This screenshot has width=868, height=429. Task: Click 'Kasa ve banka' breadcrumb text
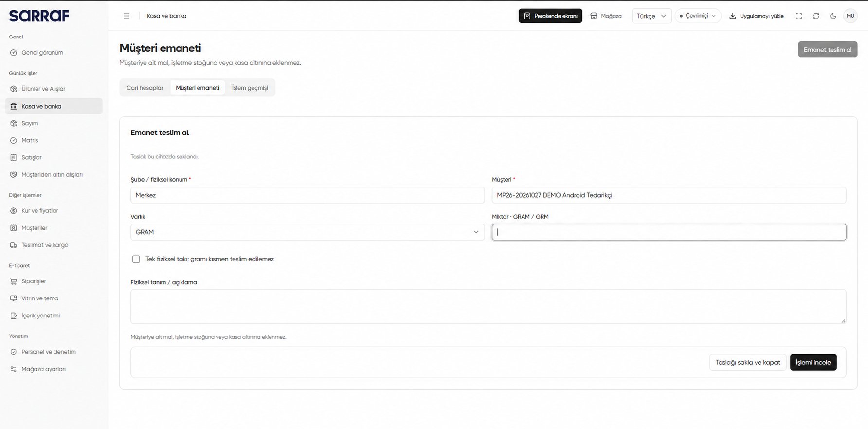pos(166,16)
